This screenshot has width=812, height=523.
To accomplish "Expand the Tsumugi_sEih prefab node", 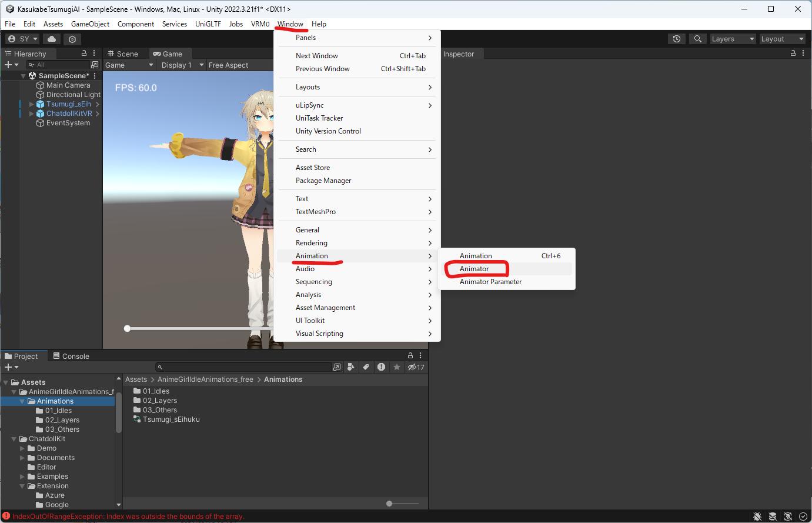I will click(x=31, y=104).
